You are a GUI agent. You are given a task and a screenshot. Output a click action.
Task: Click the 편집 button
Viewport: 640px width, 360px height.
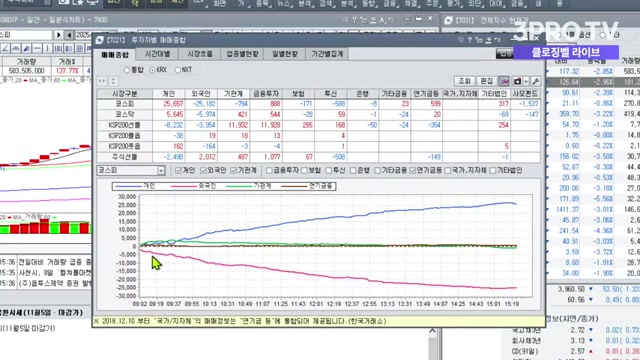coord(487,81)
